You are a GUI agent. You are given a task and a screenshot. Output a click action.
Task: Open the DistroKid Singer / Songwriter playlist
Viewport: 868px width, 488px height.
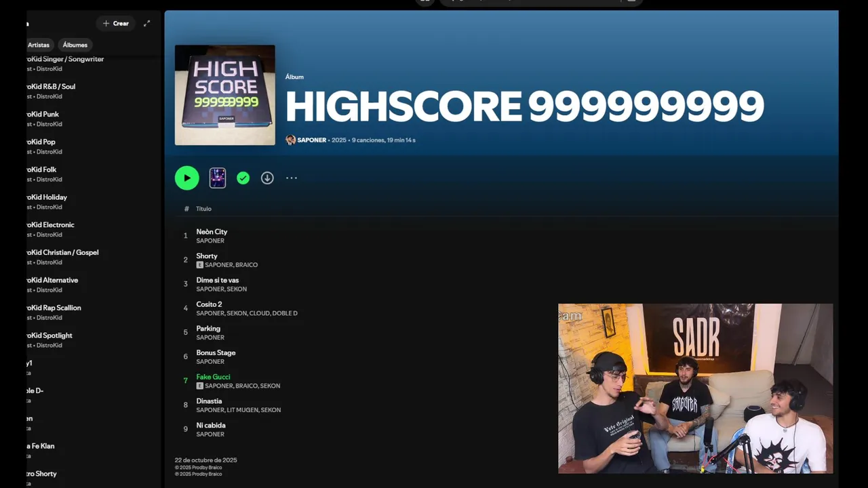tap(94, 64)
